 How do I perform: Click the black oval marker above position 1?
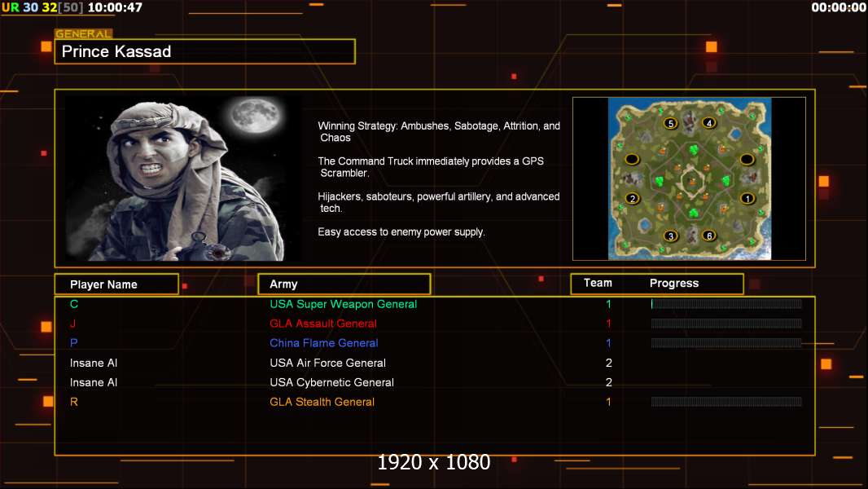point(747,160)
